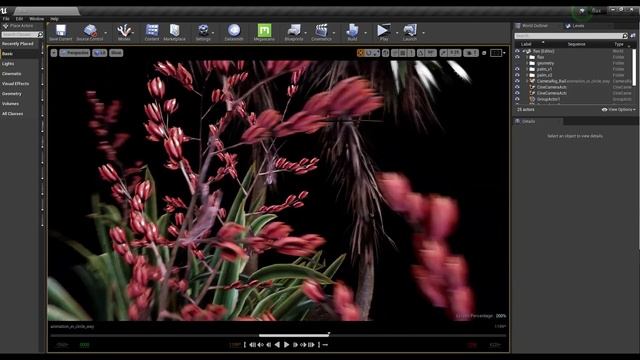Viewport: 640px width, 360px height.
Task: Click the Build lighting icon
Action: point(352,30)
